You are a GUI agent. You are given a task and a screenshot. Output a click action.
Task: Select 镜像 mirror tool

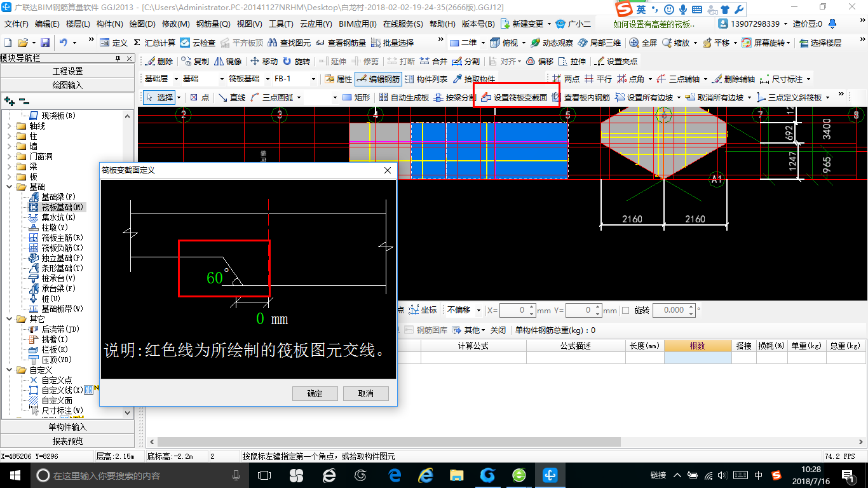click(x=228, y=62)
